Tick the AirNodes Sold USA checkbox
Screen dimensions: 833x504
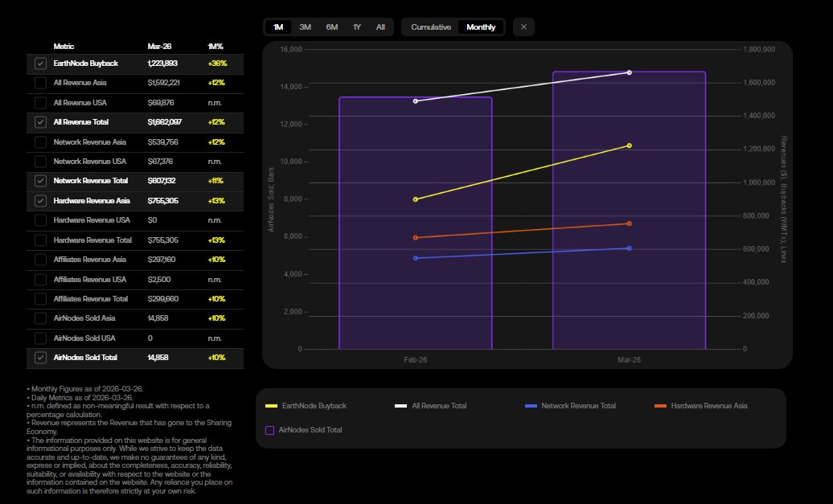(x=40, y=338)
